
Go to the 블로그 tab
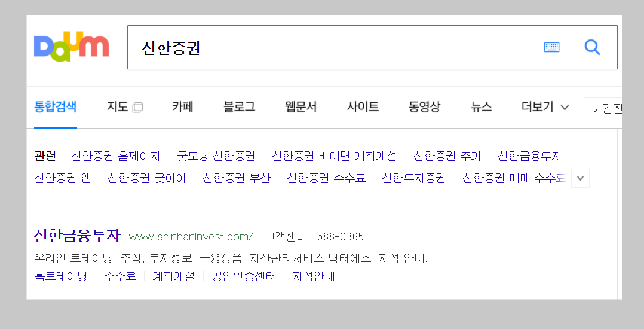240,107
